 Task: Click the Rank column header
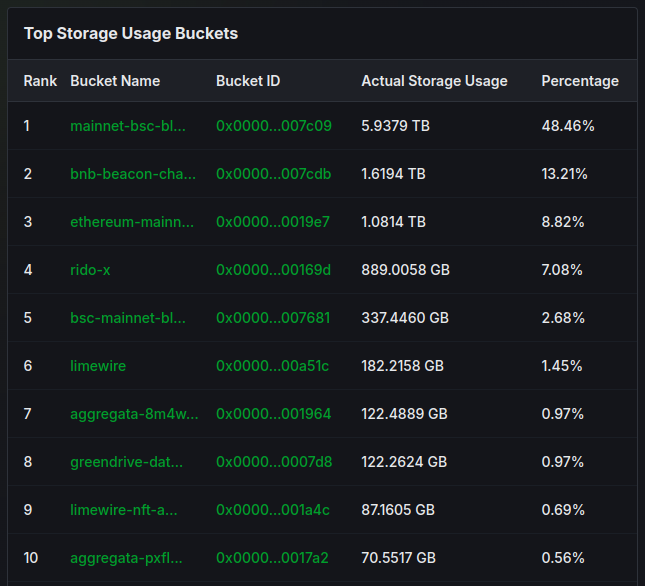40,81
